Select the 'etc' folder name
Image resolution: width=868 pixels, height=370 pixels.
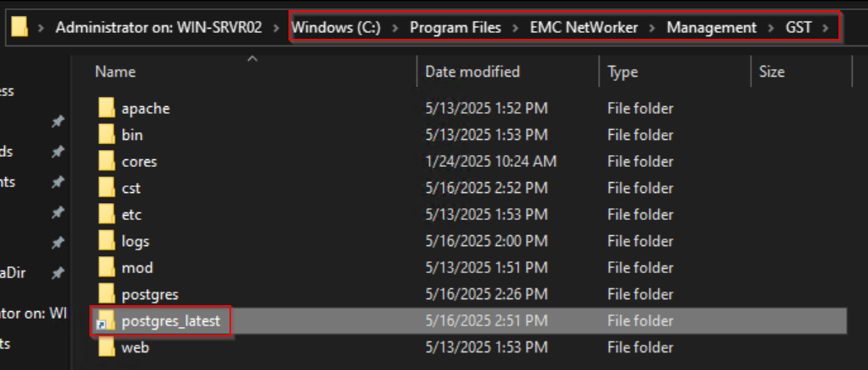[x=132, y=215]
